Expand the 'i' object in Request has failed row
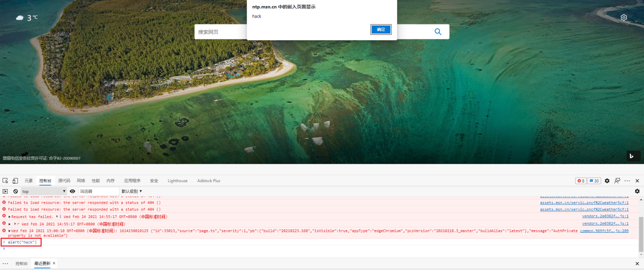Viewport: 644px width, 270px height. [x=57, y=217]
